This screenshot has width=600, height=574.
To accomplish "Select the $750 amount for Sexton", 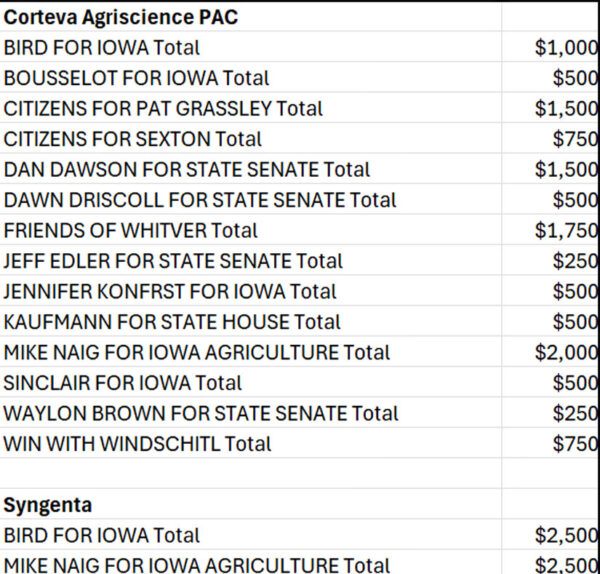I will [x=575, y=139].
